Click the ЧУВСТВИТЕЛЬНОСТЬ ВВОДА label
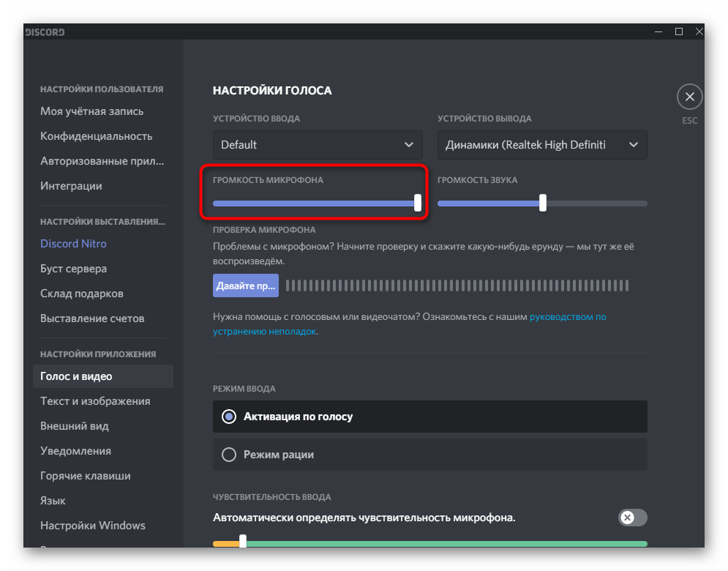Image resolution: width=728 pixels, height=571 pixels. [271, 497]
